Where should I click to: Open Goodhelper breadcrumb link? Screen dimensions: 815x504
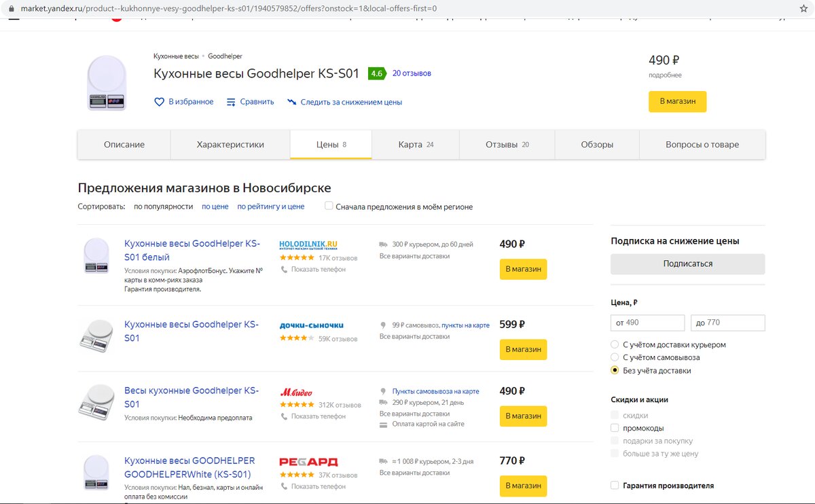click(x=225, y=56)
